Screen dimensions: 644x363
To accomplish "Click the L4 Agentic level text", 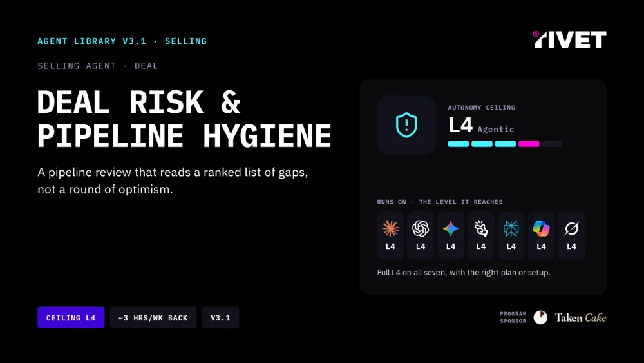I will (x=481, y=125).
